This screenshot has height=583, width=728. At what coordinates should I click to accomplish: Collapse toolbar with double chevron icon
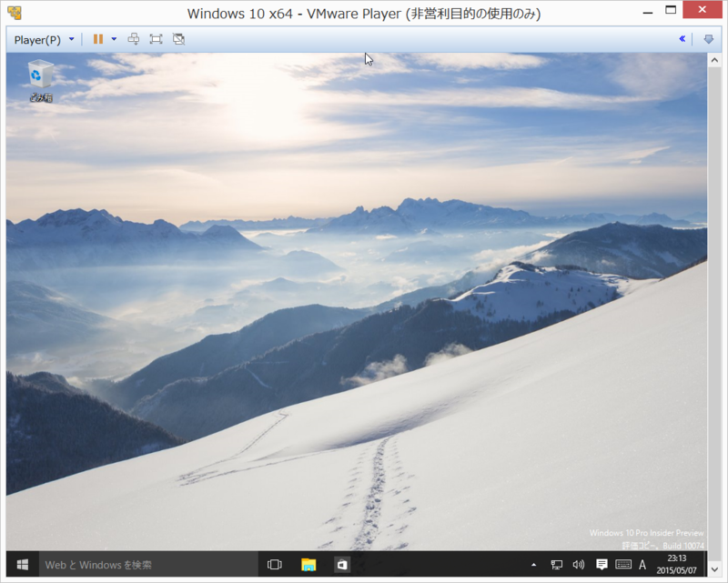coord(682,39)
